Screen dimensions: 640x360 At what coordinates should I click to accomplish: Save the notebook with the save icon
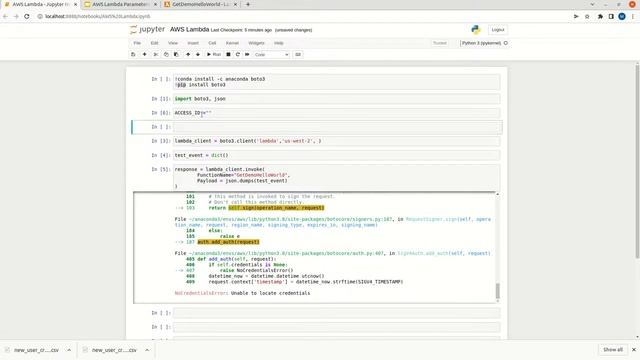[133, 54]
